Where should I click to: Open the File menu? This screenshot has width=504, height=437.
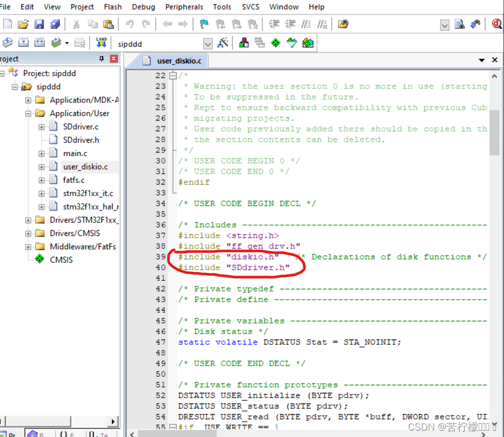[x=5, y=7]
